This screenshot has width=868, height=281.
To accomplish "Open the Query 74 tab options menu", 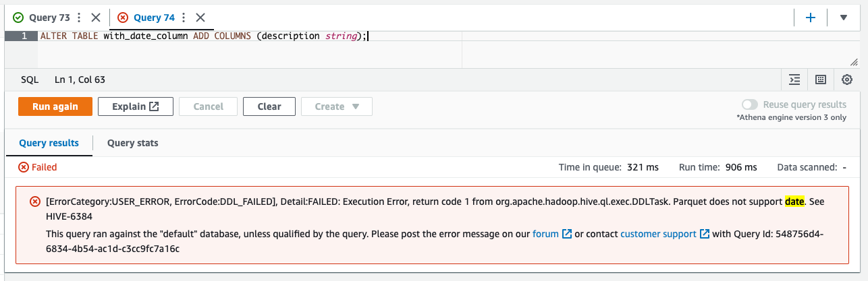I will (x=184, y=18).
